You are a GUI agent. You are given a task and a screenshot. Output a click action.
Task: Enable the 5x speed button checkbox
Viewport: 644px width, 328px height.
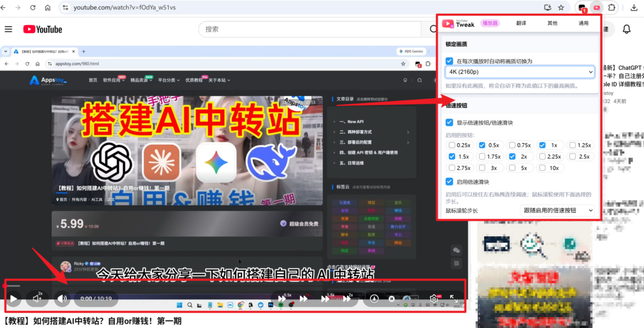512,168
